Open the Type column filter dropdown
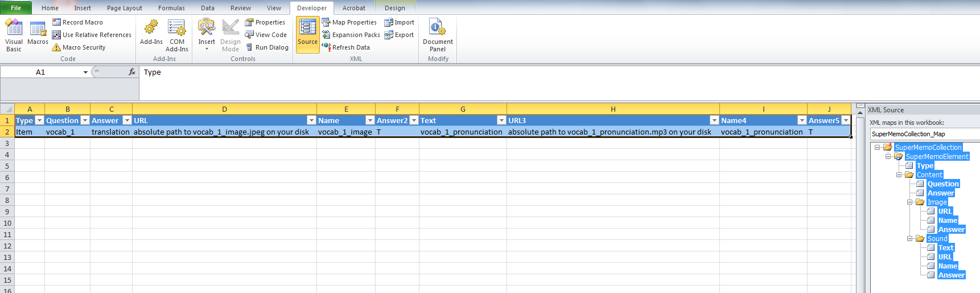 (x=39, y=120)
